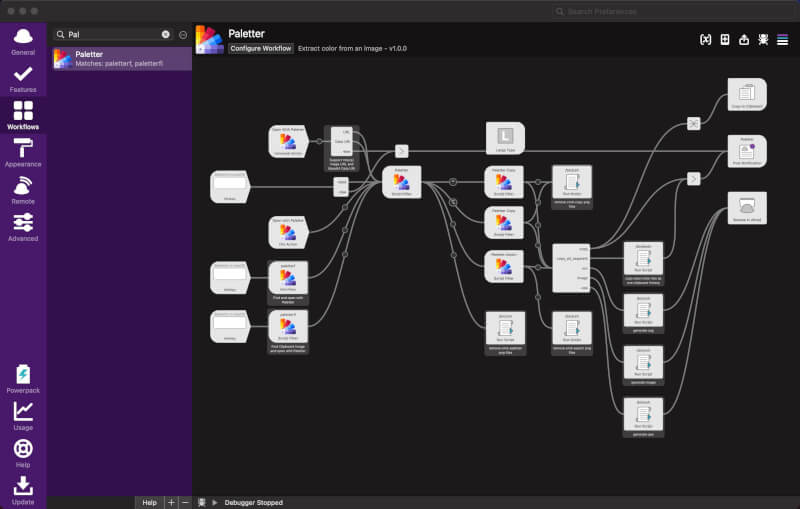Screen dimensions: 800x509
Task: Open the General preferences section
Action: 23,41
